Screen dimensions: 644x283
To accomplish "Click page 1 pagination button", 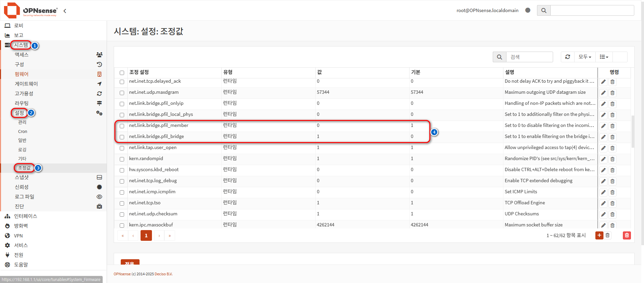I will (146, 235).
